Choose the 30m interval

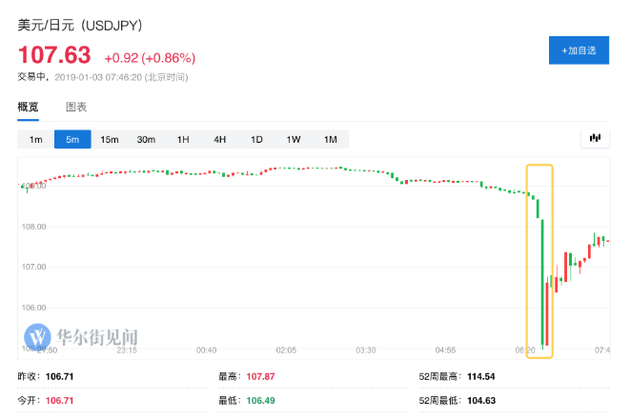[146, 139]
